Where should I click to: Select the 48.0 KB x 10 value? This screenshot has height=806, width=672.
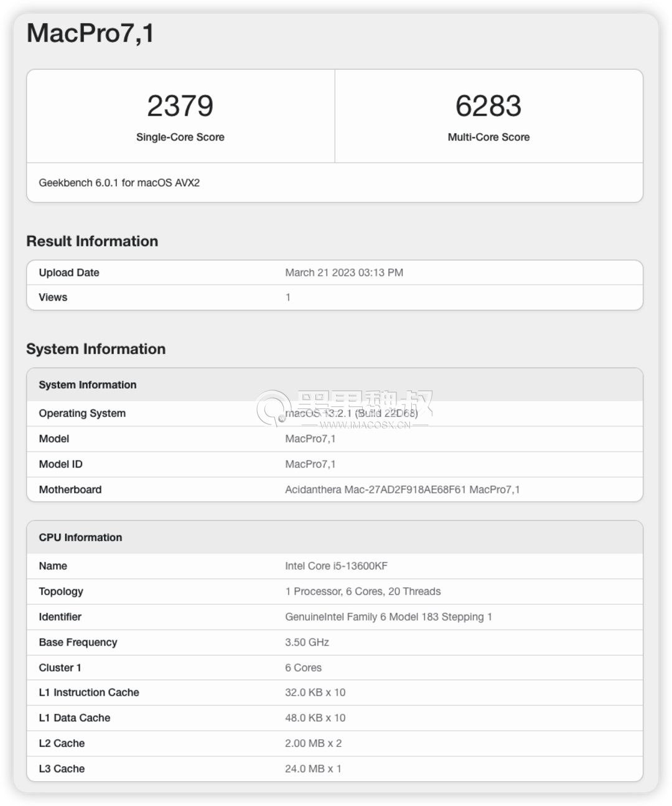point(315,718)
